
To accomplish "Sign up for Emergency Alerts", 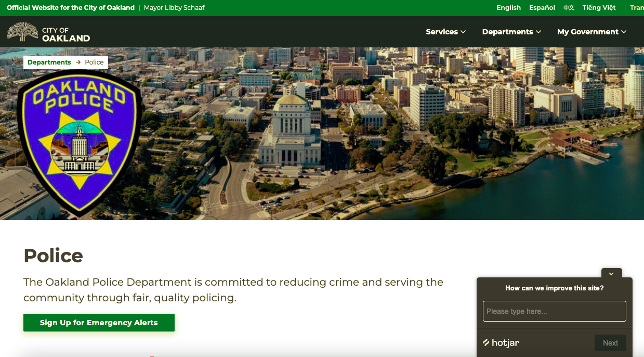I will (99, 323).
